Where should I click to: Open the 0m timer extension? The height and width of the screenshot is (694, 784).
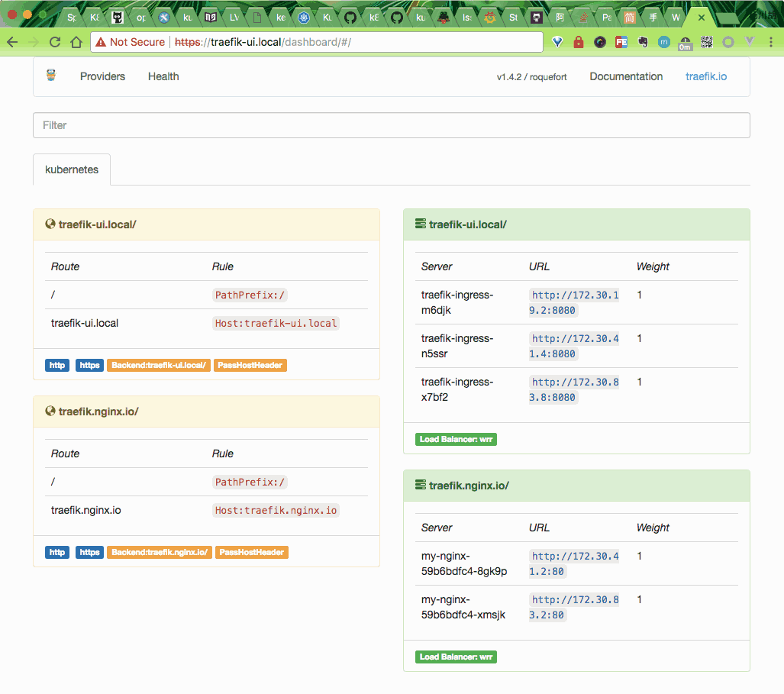point(685,44)
